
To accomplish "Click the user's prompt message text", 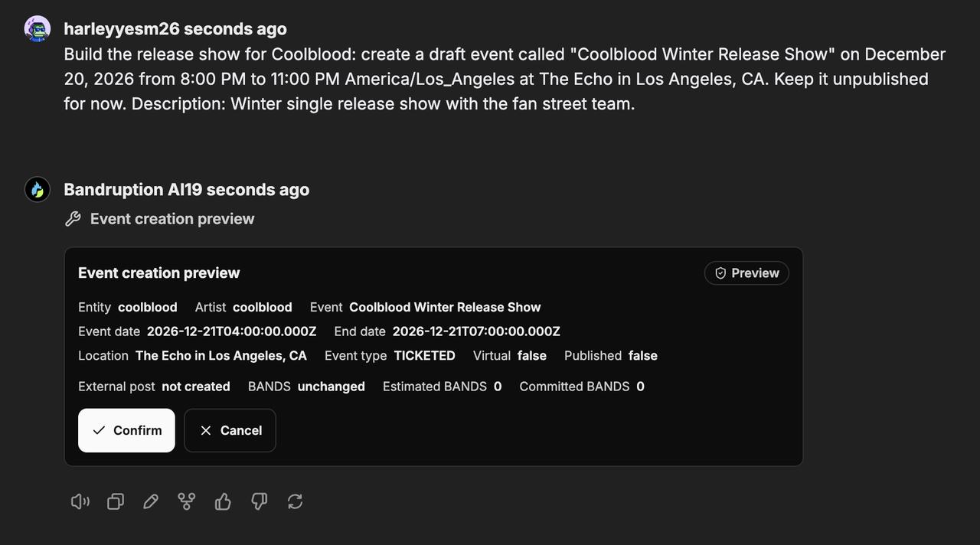I will pyautogui.click(x=505, y=79).
